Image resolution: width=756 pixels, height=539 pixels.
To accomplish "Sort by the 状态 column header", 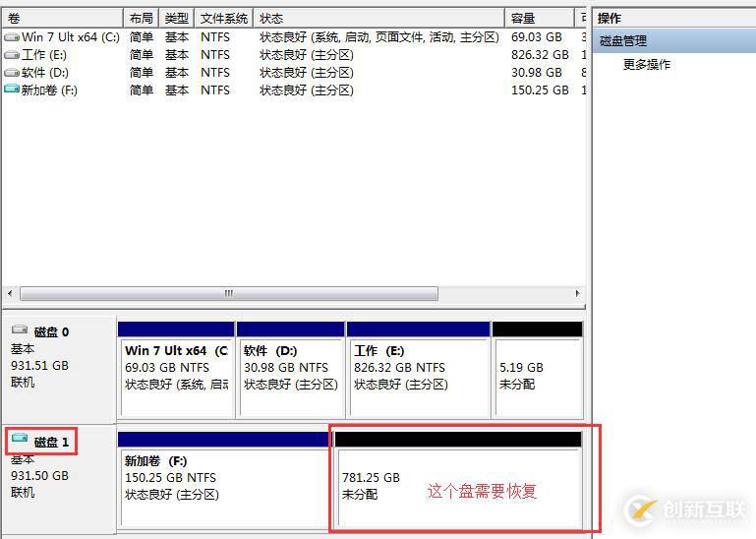I will click(x=378, y=19).
